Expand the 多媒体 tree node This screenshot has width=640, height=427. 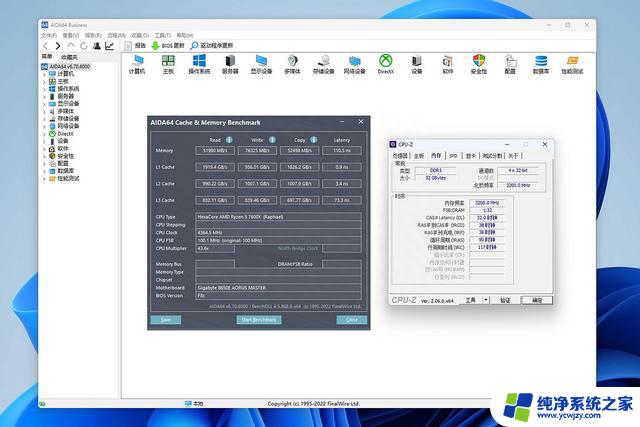44,111
